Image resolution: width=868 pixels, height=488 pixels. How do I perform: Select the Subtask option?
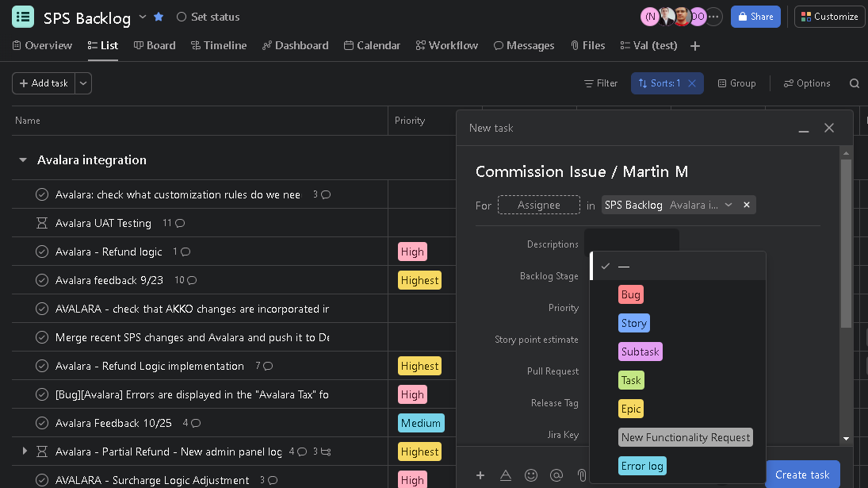(640, 352)
